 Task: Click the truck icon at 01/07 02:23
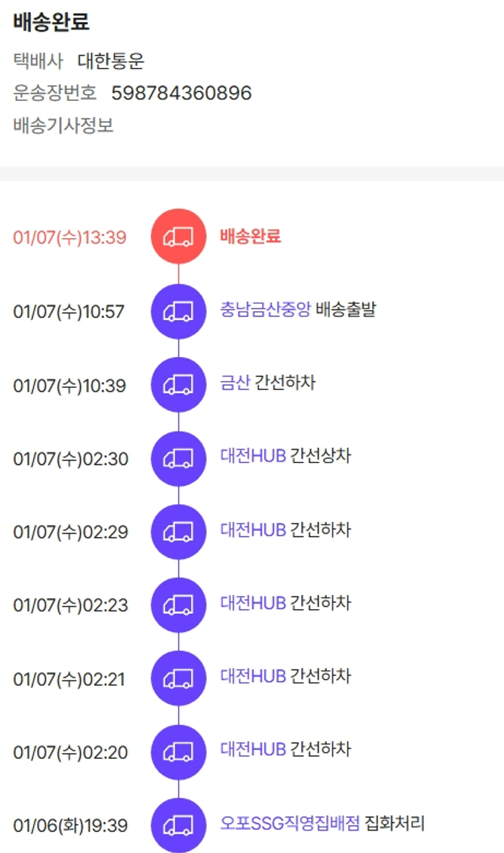pos(179,605)
